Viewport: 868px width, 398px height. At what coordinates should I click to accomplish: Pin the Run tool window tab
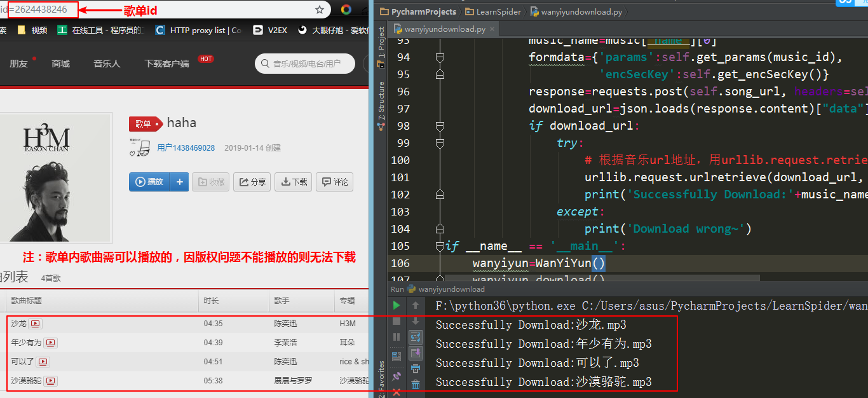[397, 376]
